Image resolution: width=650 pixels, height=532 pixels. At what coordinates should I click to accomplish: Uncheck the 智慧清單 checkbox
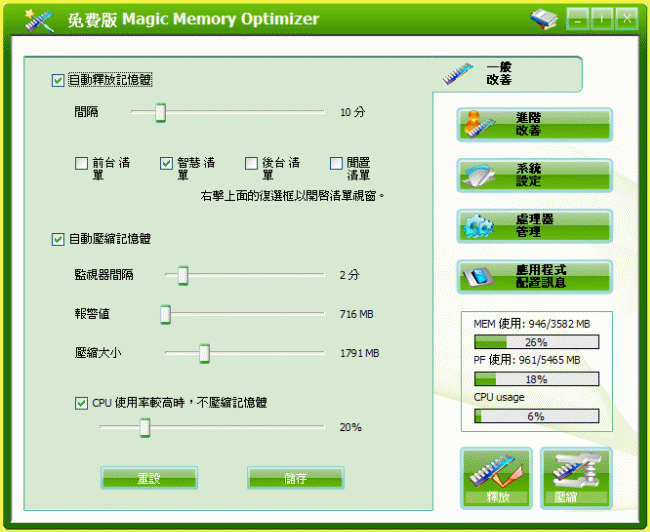[166, 163]
